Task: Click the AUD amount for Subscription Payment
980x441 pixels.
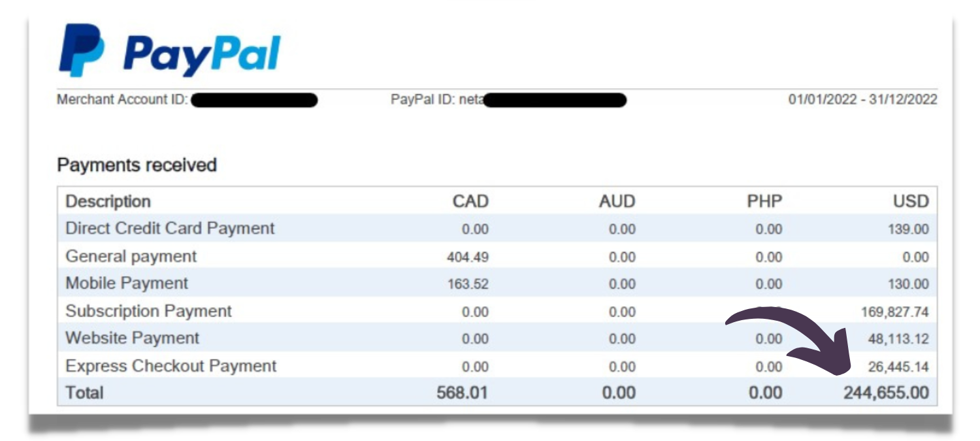Action: click(x=623, y=312)
